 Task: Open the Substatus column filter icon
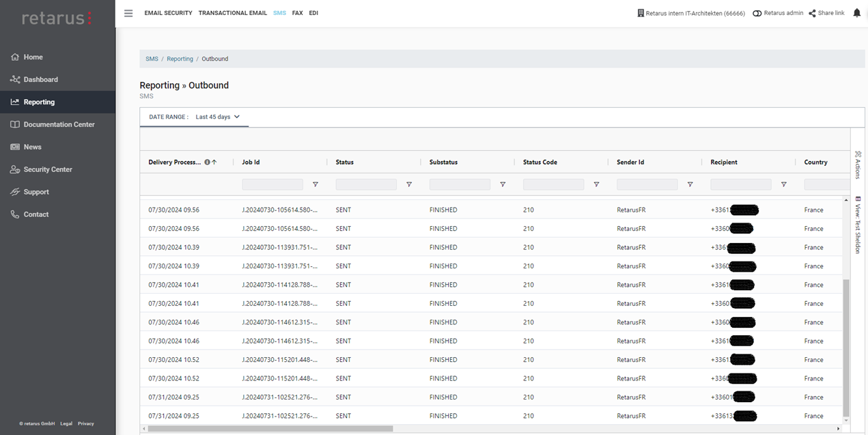(503, 184)
